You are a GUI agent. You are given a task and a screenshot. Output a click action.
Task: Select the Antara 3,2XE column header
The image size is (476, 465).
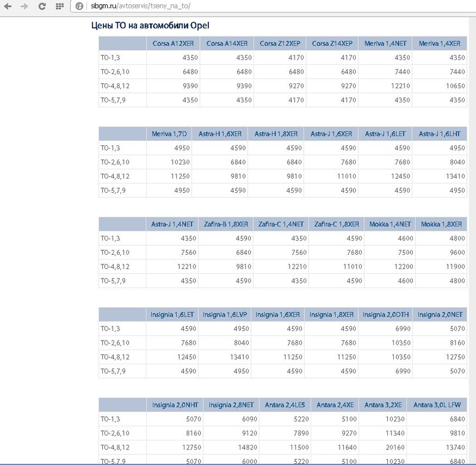click(x=383, y=405)
